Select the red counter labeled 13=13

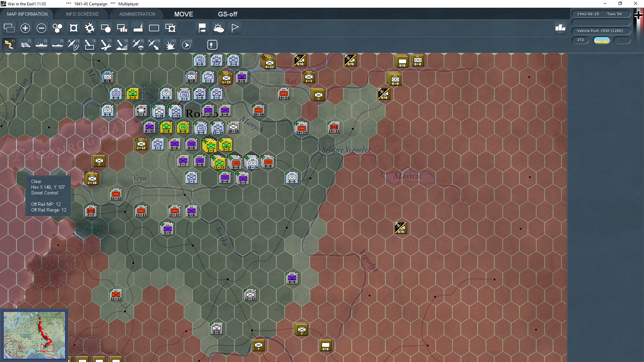click(x=334, y=128)
